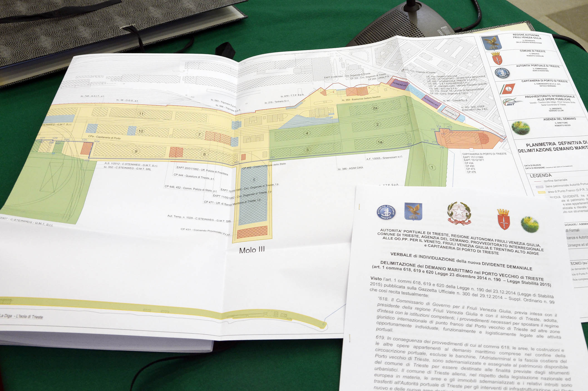The image size is (588, 391).
Task: Click the 'lic. 386 - AGIM CIKA' label
Action: (350, 168)
